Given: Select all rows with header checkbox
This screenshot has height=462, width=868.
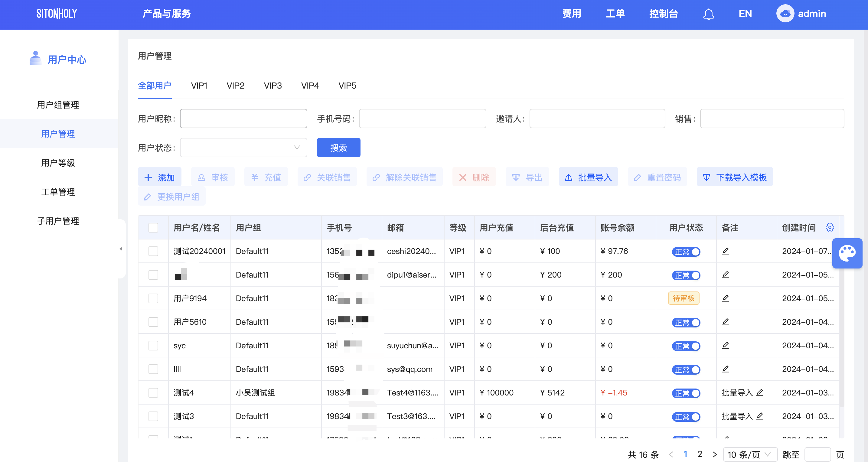Looking at the screenshot, I should click(x=153, y=227).
